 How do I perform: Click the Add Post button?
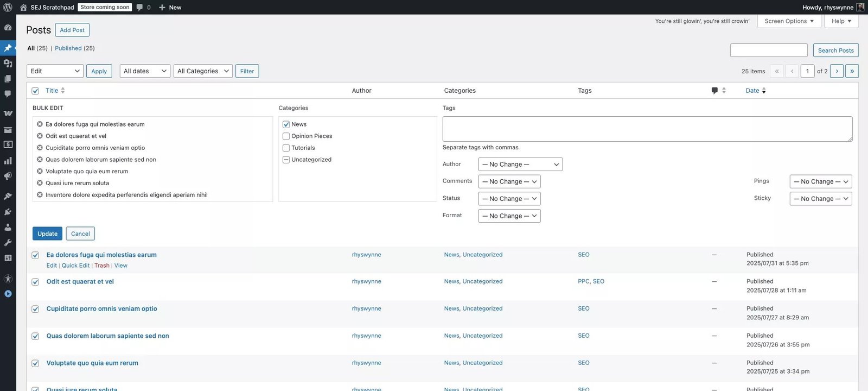72,30
